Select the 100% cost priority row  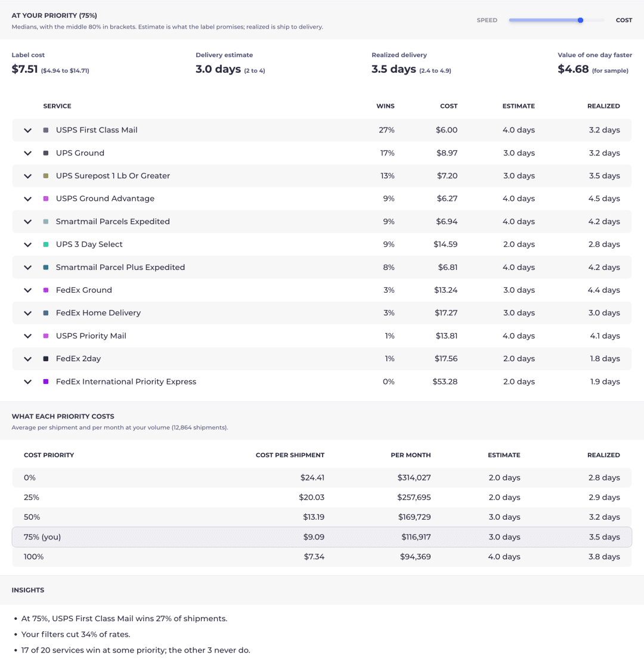pyautogui.click(x=322, y=557)
